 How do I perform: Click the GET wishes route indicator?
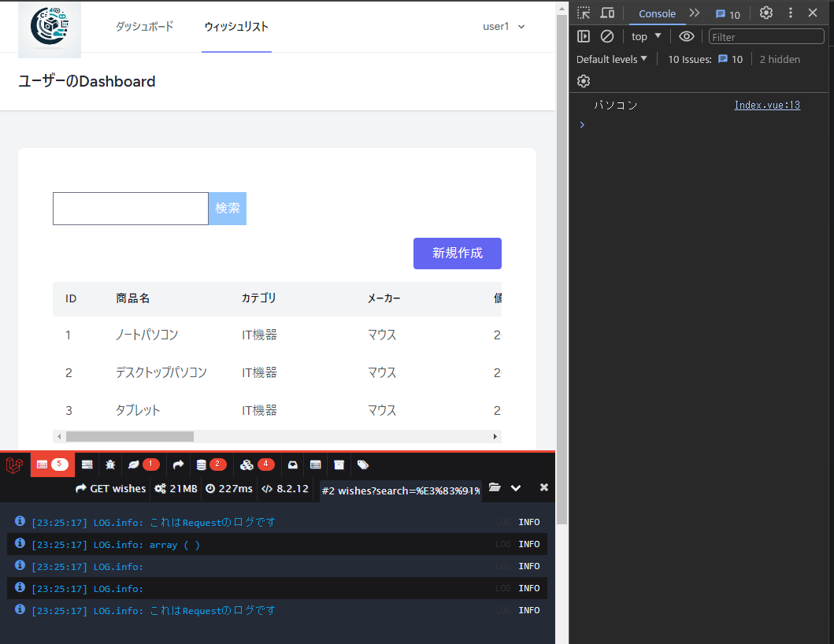click(x=110, y=488)
